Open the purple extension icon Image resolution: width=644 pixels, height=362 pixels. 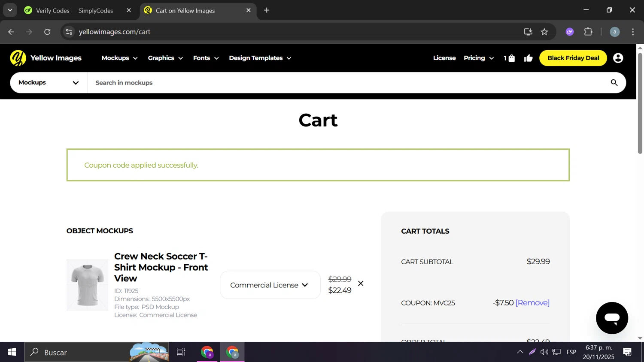click(x=570, y=32)
